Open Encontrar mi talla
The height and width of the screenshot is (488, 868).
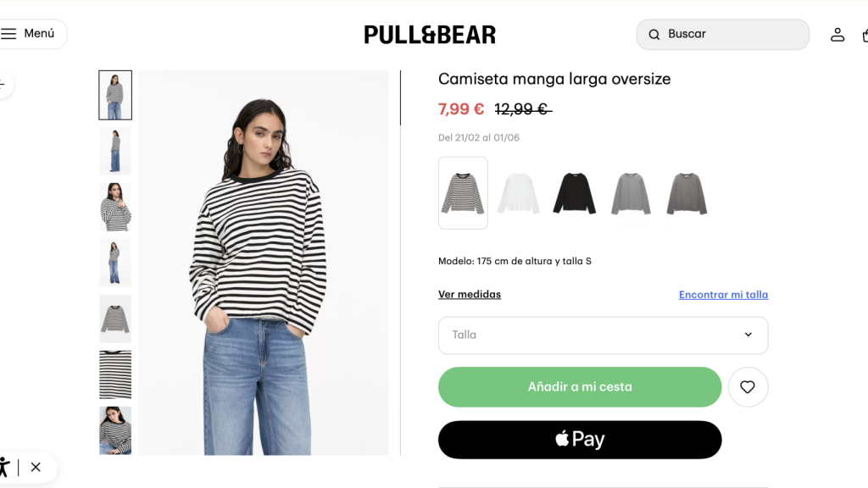click(x=723, y=294)
